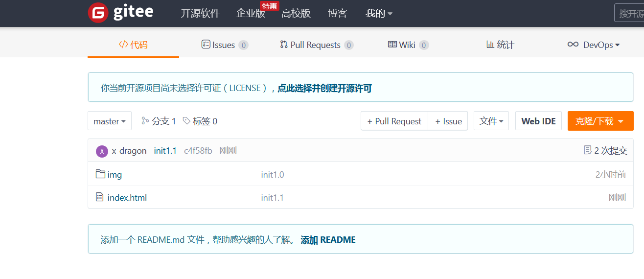
Task: Open the index.html file
Action: [x=127, y=198]
